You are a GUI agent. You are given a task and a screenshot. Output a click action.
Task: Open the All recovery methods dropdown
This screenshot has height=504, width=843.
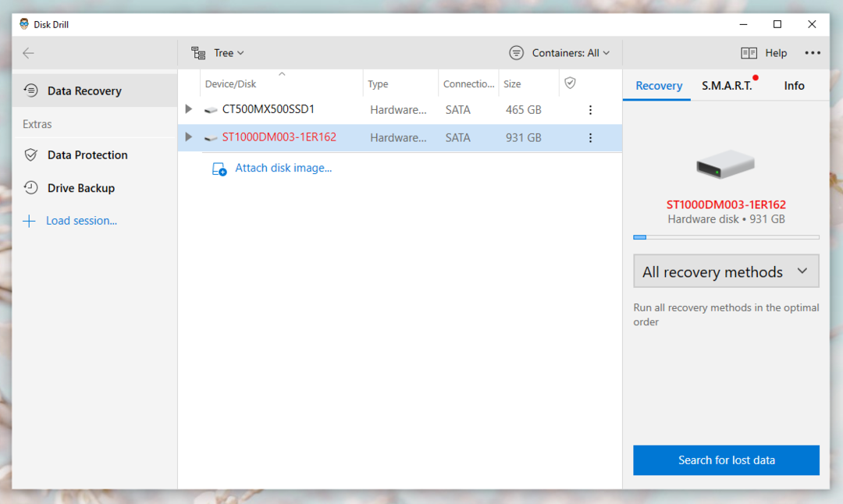(x=725, y=271)
